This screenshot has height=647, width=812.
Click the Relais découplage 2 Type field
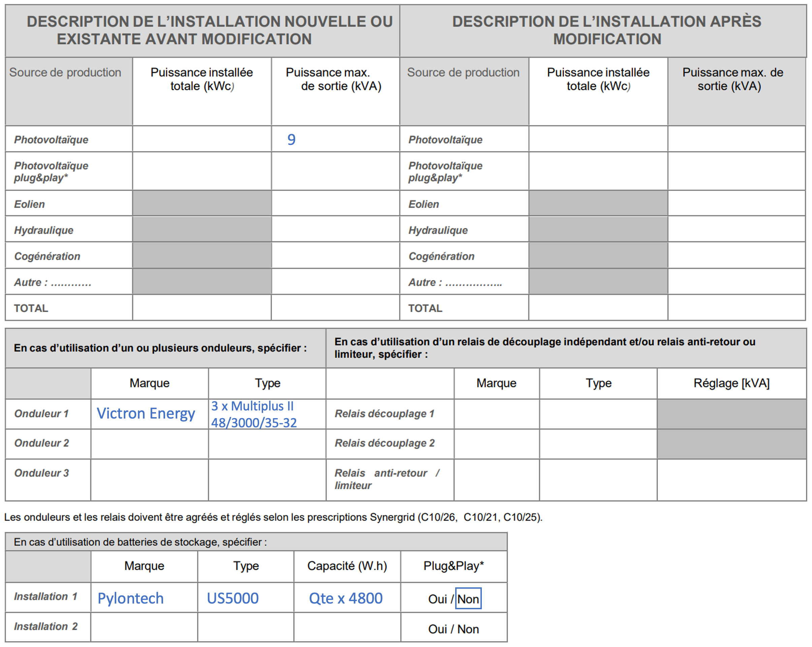[598, 444]
